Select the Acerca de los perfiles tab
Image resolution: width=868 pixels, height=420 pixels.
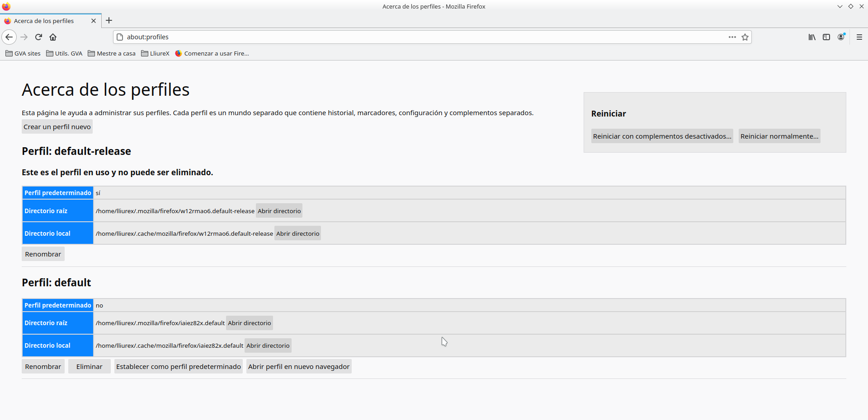point(44,21)
